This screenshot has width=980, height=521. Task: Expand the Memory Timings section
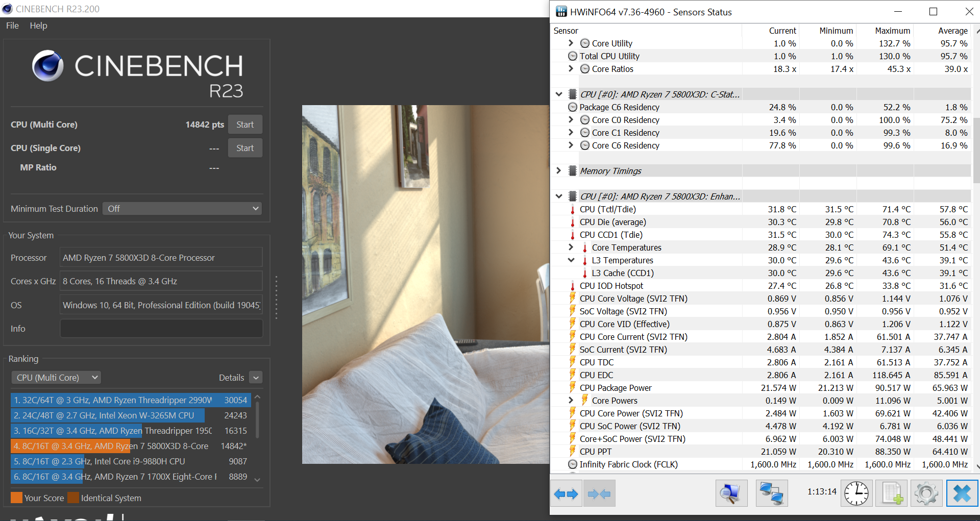pos(559,170)
